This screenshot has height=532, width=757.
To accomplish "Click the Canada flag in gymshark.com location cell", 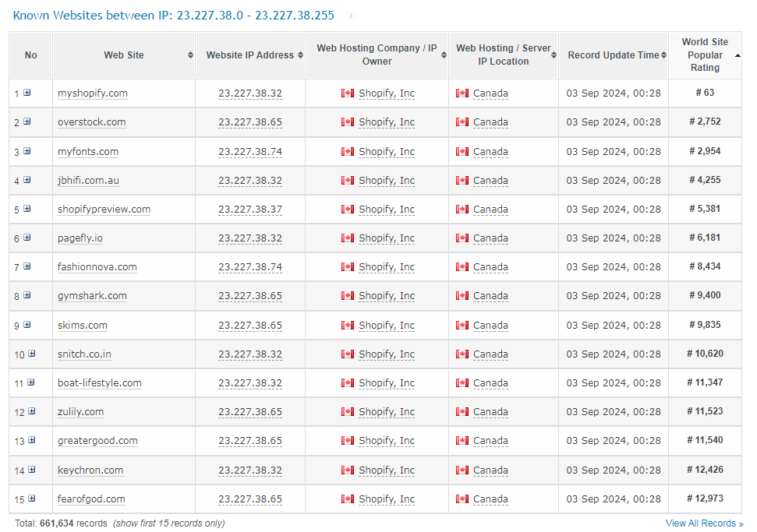I will click(x=462, y=296).
